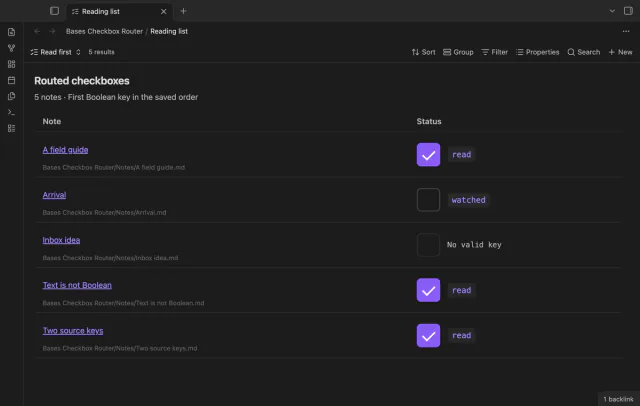Click the Inbox idea disabled checkbox
This screenshot has height=406, width=640.
428,245
